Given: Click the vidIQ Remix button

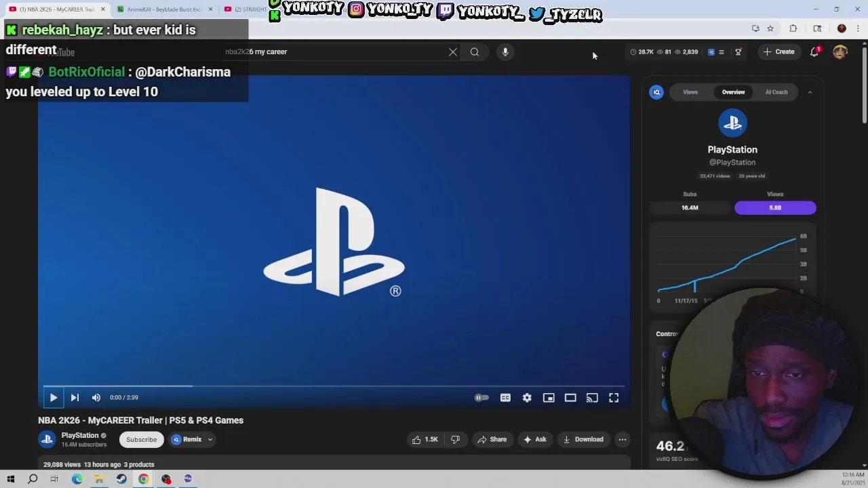Looking at the screenshot, I should [186, 439].
